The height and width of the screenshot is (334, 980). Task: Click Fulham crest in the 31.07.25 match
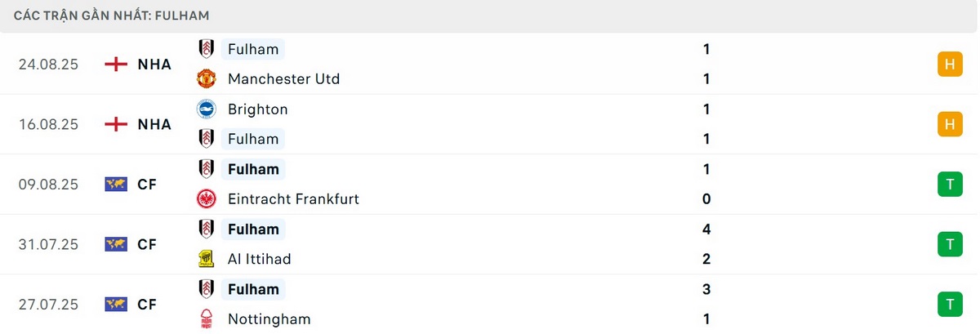click(207, 229)
